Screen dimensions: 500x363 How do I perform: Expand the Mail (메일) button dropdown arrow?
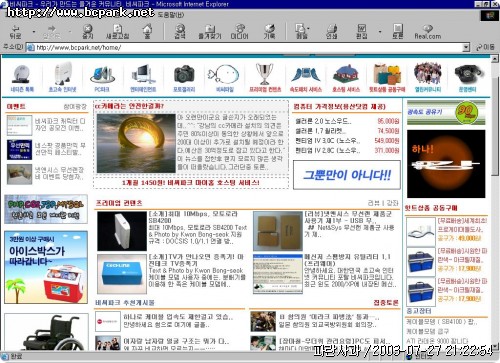[x=309, y=29]
